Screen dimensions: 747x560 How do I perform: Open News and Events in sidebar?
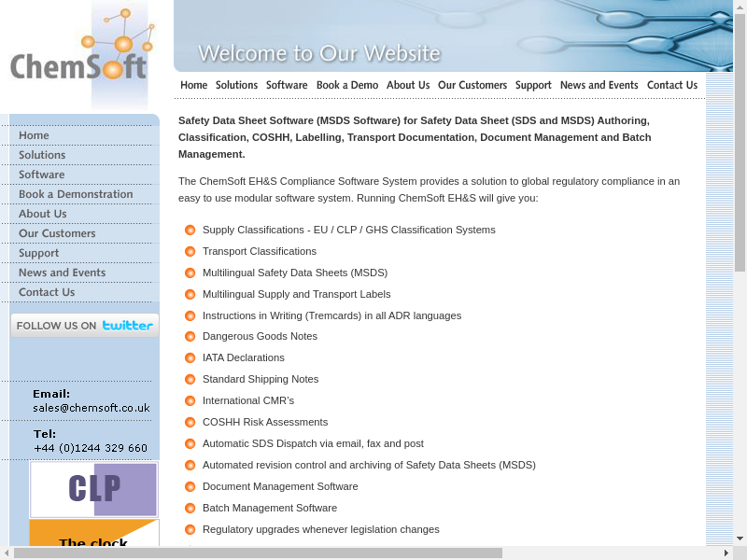point(62,273)
